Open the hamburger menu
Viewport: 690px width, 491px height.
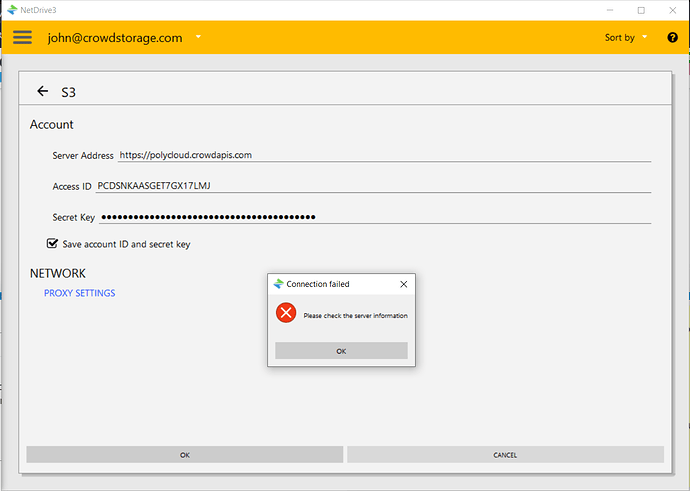22,37
